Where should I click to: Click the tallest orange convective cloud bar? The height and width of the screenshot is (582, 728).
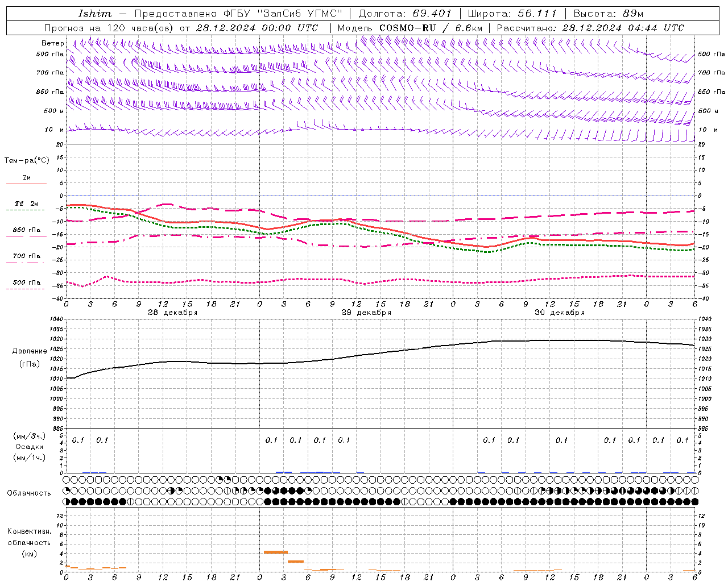[x=276, y=552]
